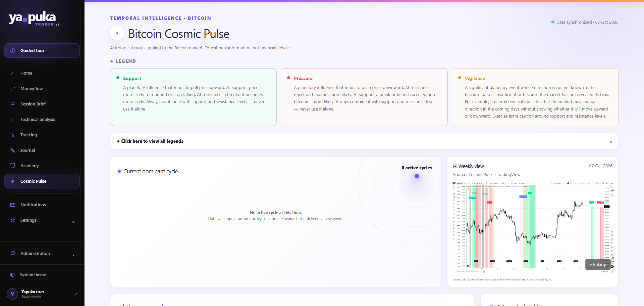644x306 pixels.
Task: Expand the Settings submenu chevron
Action: (x=73, y=222)
